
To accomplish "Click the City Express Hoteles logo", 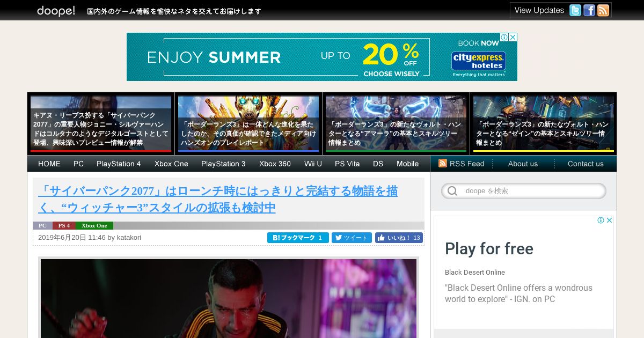I will pyautogui.click(x=479, y=61).
